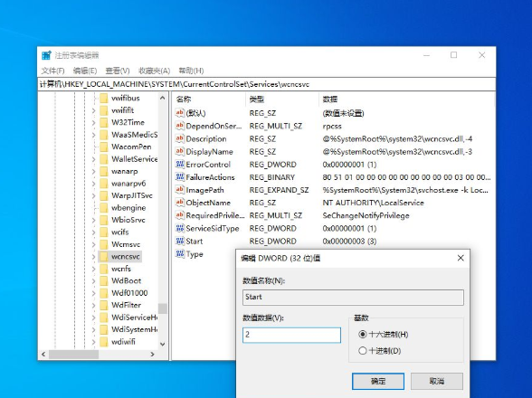Screen dimensions: 532x398
Task: Click the DWORD icon beside ServiceSidType
Action: pos(180,228)
